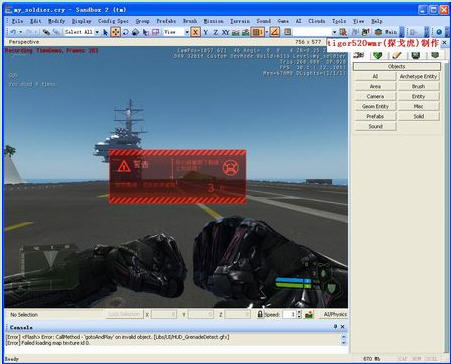Screen dimensions: 451x364
Task: Click the Link object chain icon
Action: coord(46,32)
